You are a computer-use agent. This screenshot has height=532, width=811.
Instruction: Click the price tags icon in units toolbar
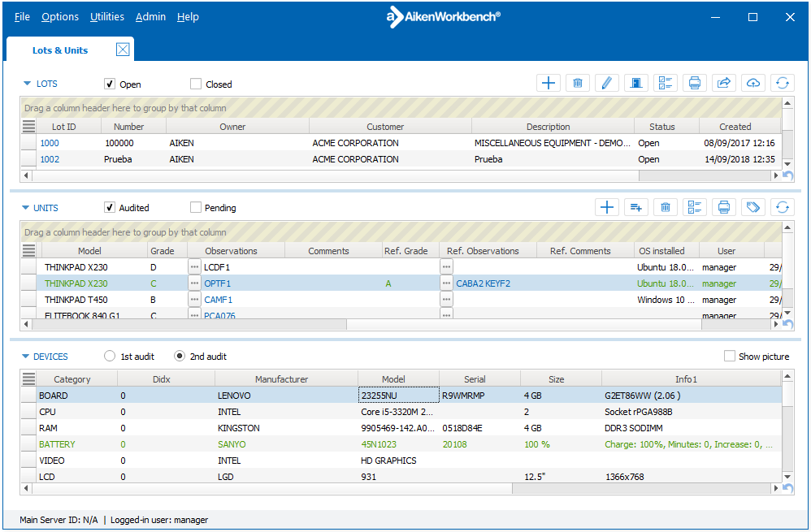753,207
